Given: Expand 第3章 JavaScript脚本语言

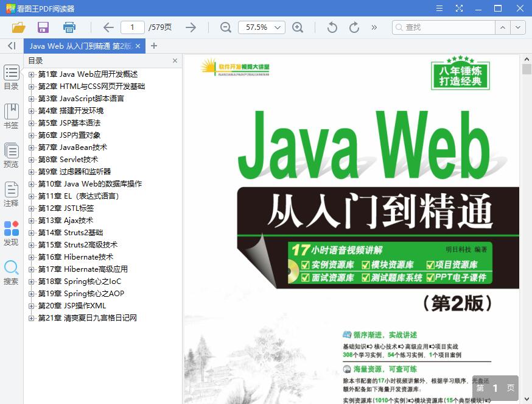Looking at the screenshot, I should point(31,99).
